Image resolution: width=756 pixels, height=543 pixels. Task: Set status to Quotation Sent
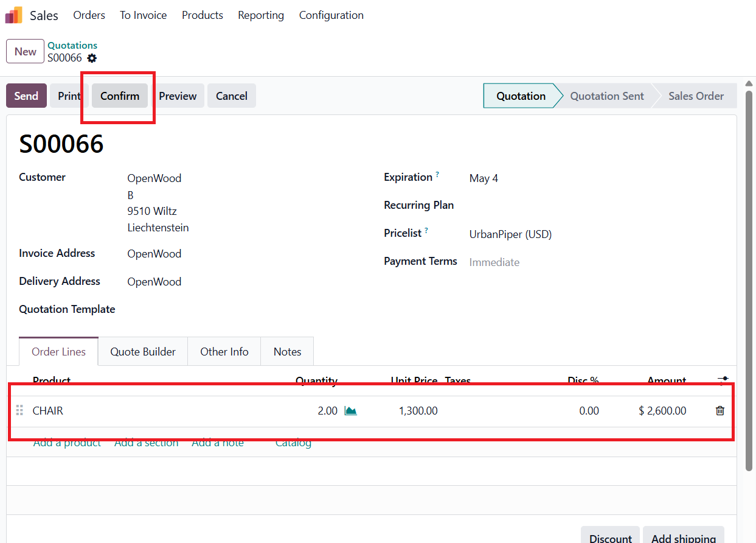point(606,96)
